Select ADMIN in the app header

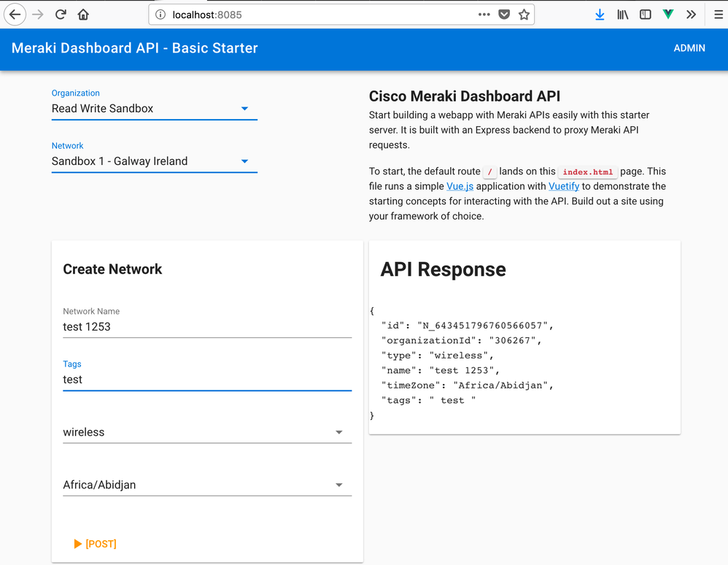click(689, 48)
